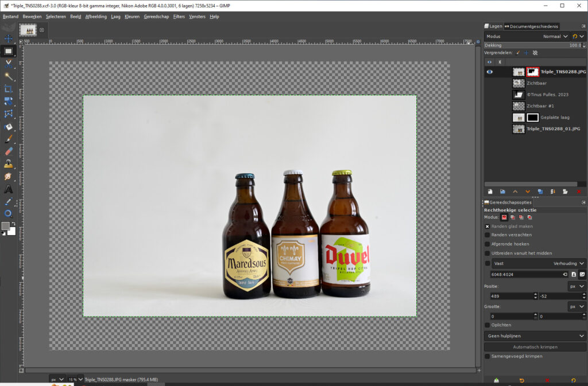Select the Crop tool
This screenshot has height=386, width=588.
(x=8, y=89)
